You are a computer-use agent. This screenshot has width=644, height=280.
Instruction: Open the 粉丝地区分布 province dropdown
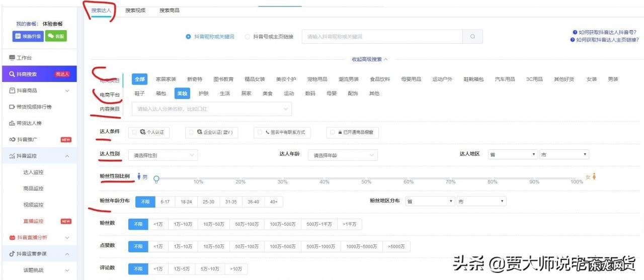pyautogui.click(x=430, y=201)
